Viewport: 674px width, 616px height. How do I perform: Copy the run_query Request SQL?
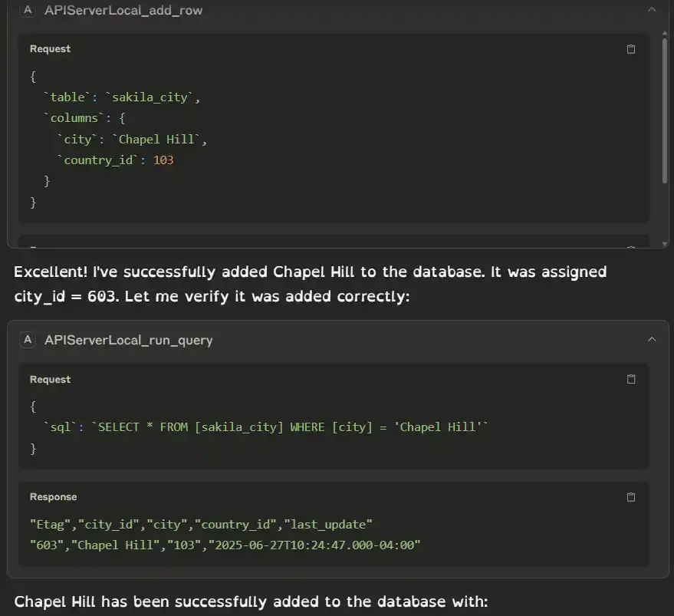point(631,380)
